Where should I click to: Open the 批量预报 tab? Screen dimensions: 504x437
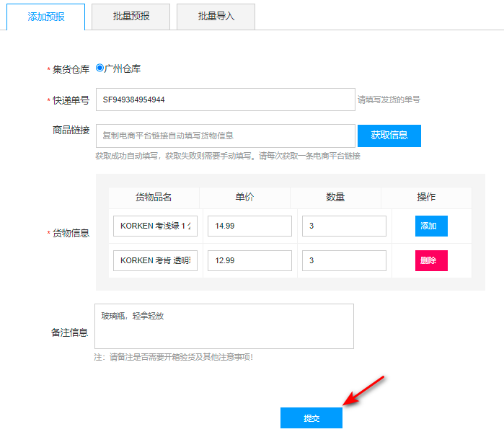click(131, 17)
